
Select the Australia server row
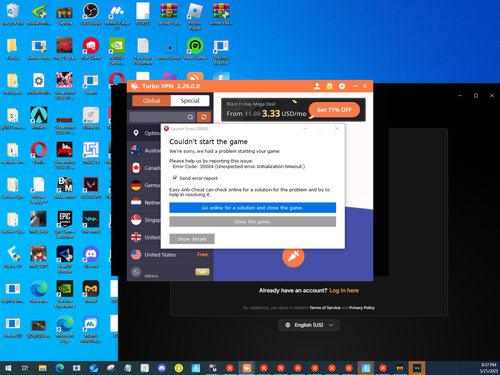144,150
